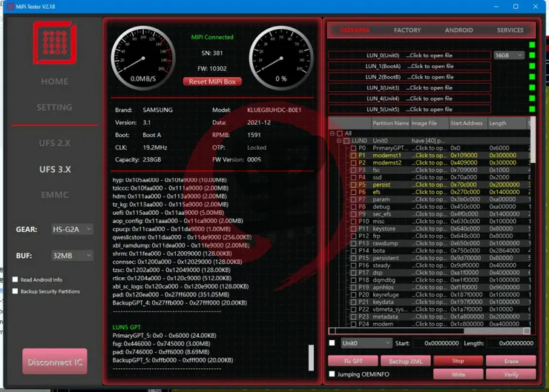Switch to the USERAREA tab
Image resolution: width=549 pixels, height=392 pixels.
(355, 30)
